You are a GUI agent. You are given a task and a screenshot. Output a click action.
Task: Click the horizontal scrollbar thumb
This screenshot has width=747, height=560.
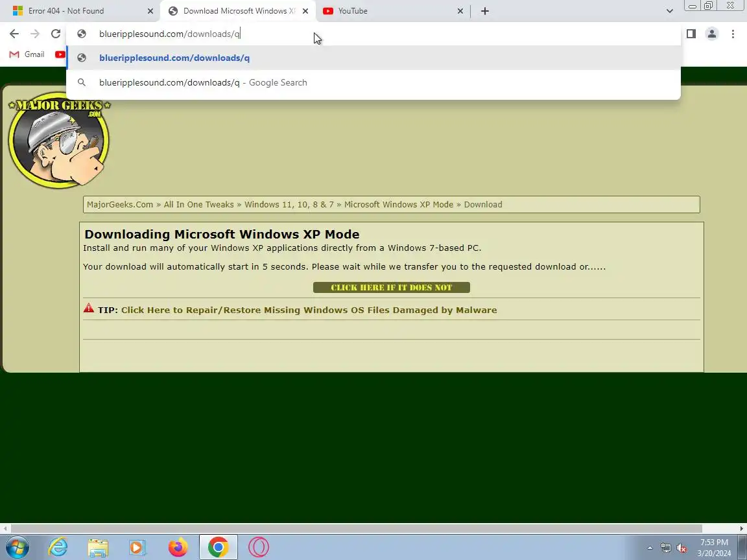click(357, 529)
